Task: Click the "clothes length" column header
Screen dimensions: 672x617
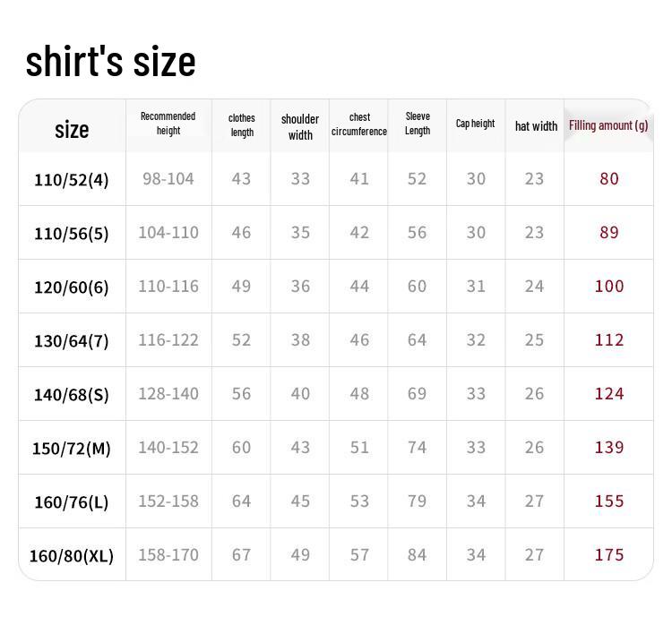Action: coord(242,124)
